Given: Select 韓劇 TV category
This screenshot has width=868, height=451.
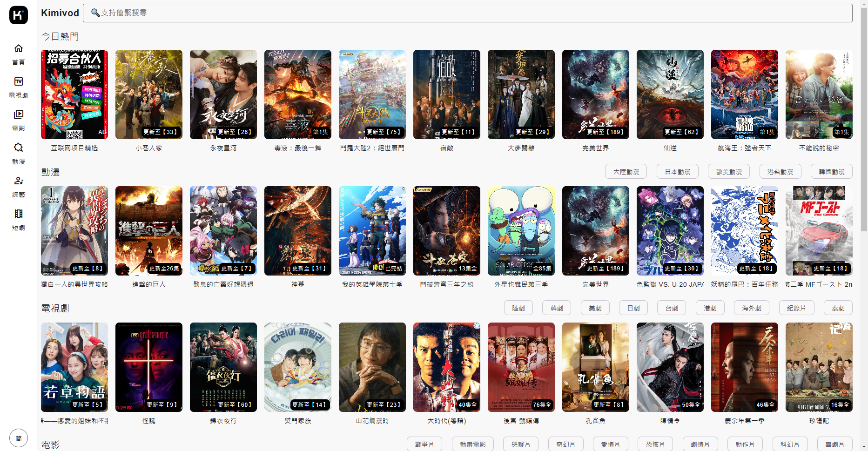Looking at the screenshot, I should click(x=557, y=308).
